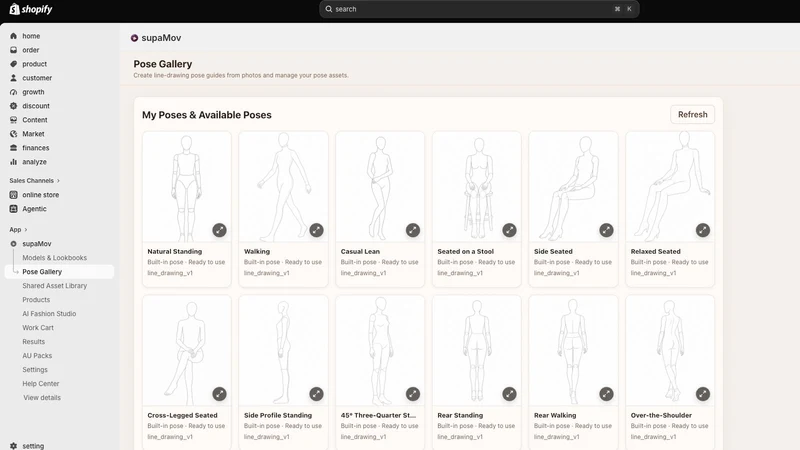Focus the top search field
This screenshot has height=450, width=800.
point(479,9)
